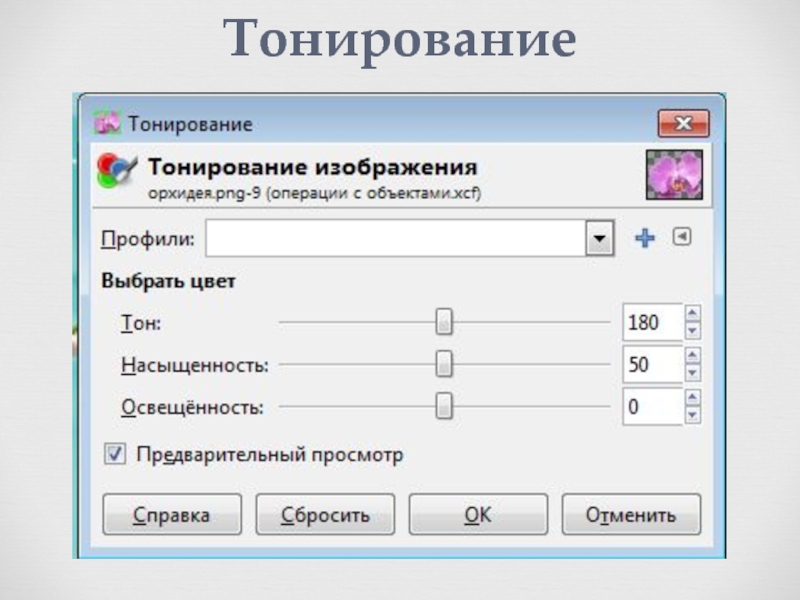The width and height of the screenshot is (800, 600).
Task: Click the Тон numeric field showing 180
Action: pyautogui.click(x=651, y=323)
